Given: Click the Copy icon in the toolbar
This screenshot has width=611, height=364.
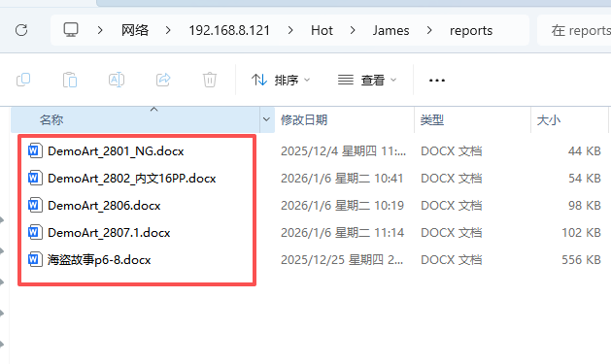Looking at the screenshot, I should pyautogui.click(x=23, y=80).
